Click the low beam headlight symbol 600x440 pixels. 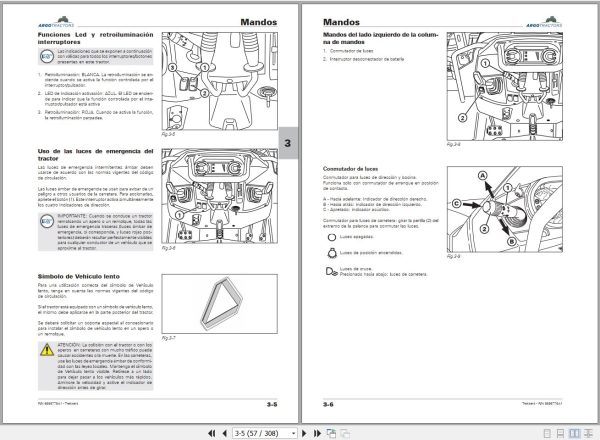[331, 271]
